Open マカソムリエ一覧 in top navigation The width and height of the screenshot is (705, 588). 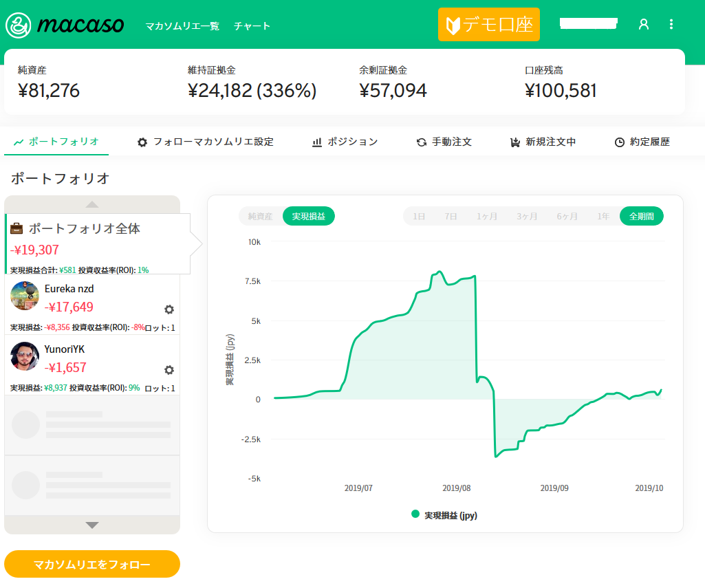[182, 26]
